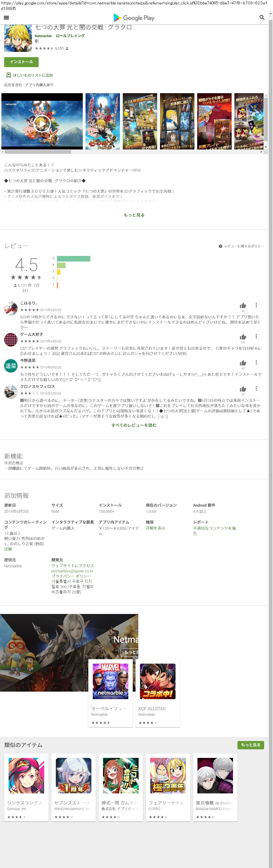The height and width of the screenshot is (868, 273).
Task: Thumbs up クロノスセフィロス's review
Action: (x=243, y=389)
